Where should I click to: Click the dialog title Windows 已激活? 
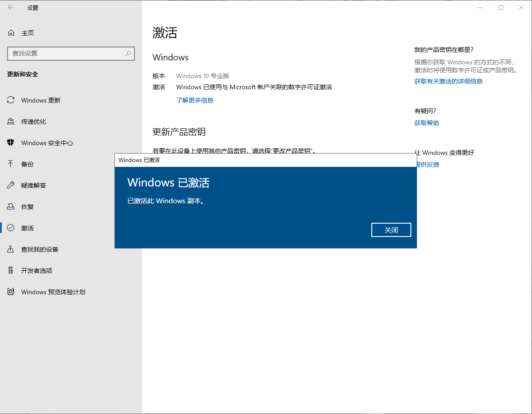pyautogui.click(x=139, y=160)
